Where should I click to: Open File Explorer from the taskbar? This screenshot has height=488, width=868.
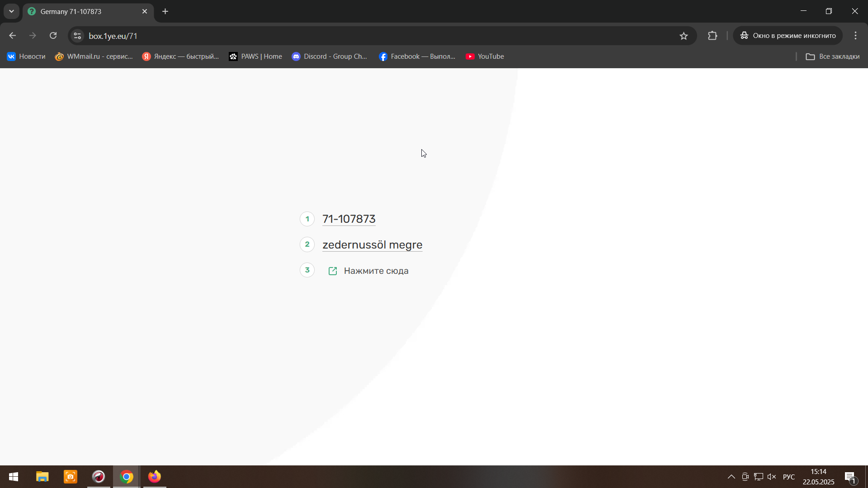[42, 477]
